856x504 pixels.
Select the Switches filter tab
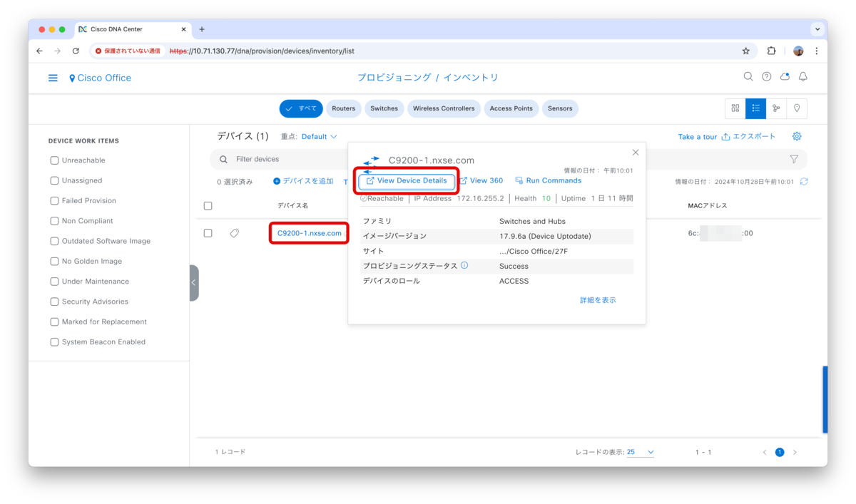point(384,108)
